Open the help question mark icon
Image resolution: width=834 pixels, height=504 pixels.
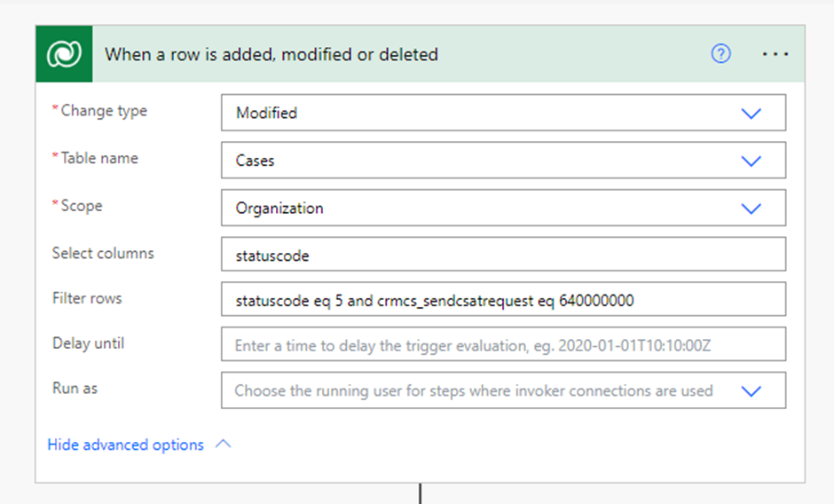point(720,54)
